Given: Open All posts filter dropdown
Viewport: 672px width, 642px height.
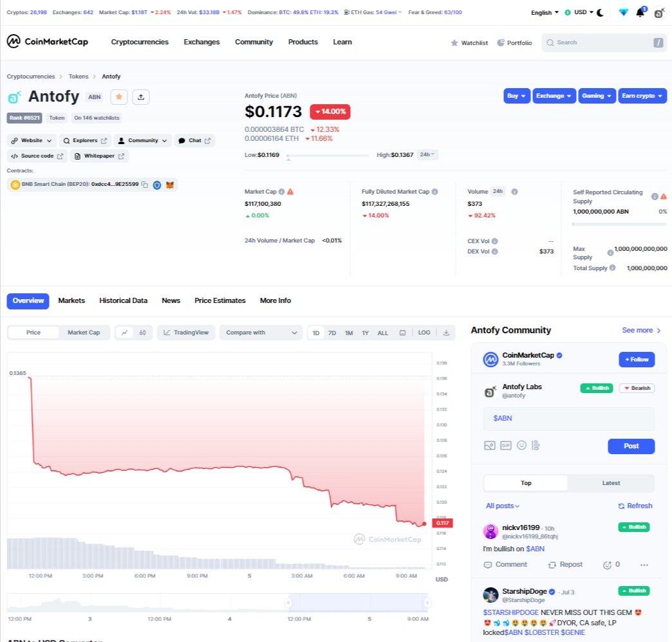Looking at the screenshot, I should (502, 506).
